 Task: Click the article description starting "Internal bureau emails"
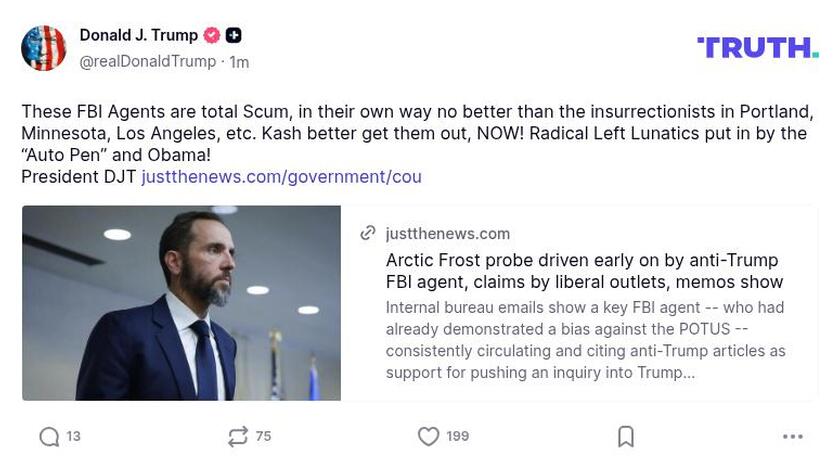click(585, 339)
